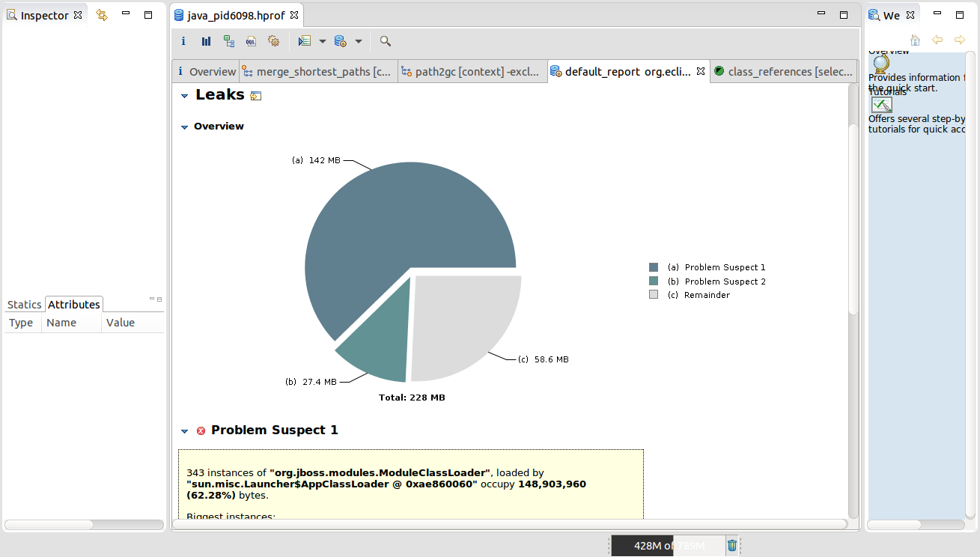Maximize the Inspector panel
980x557 pixels.
148,14
